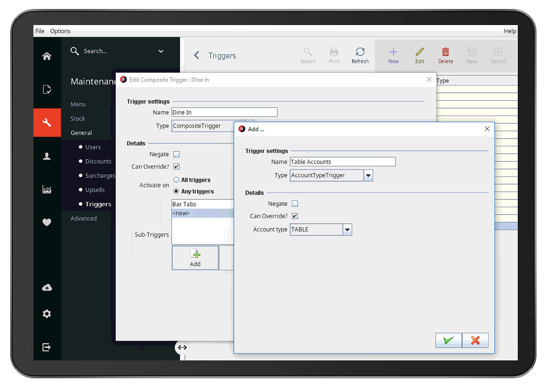Open the cloud upload icon

pyautogui.click(x=47, y=288)
